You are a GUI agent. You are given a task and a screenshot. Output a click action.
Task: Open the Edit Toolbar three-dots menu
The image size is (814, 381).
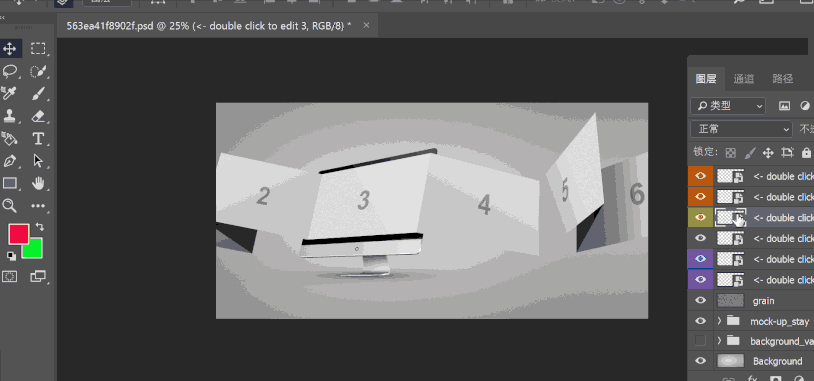pos(38,206)
